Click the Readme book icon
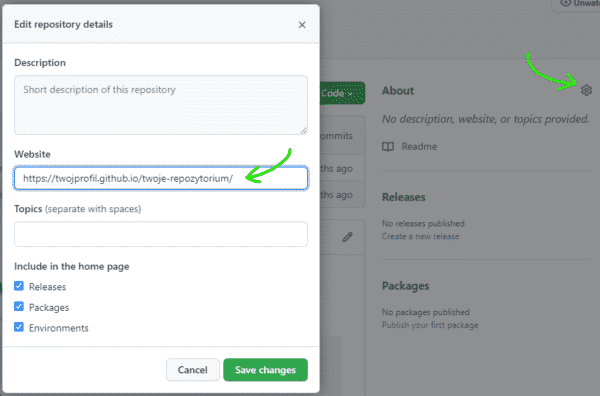 [x=388, y=147]
